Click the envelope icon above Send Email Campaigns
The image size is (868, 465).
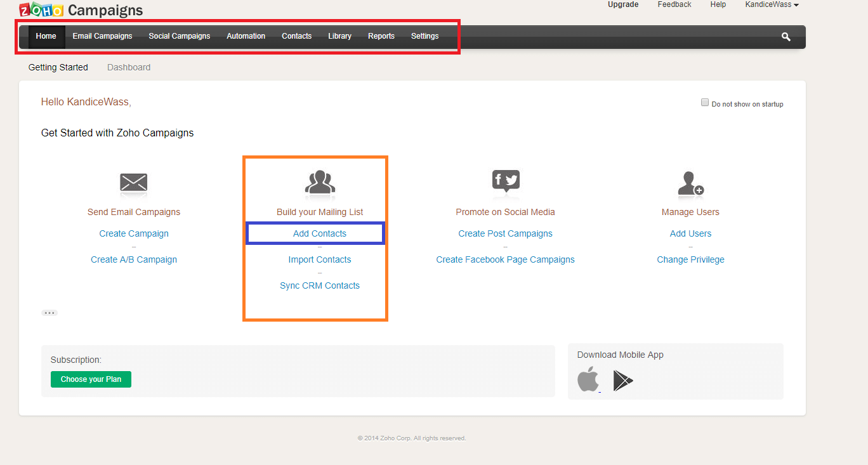click(x=134, y=183)
